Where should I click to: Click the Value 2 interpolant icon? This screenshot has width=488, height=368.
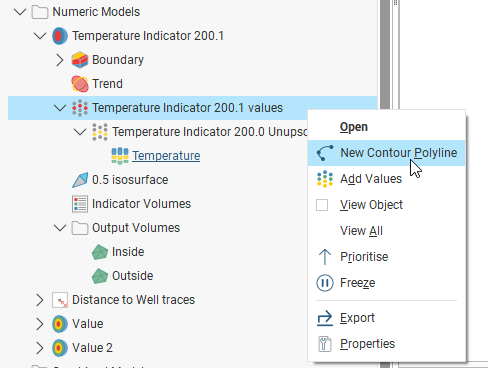(60, 348)
